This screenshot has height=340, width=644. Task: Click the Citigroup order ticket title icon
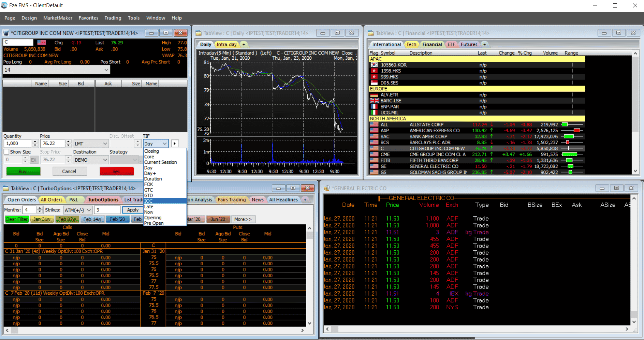click(6, 33)
